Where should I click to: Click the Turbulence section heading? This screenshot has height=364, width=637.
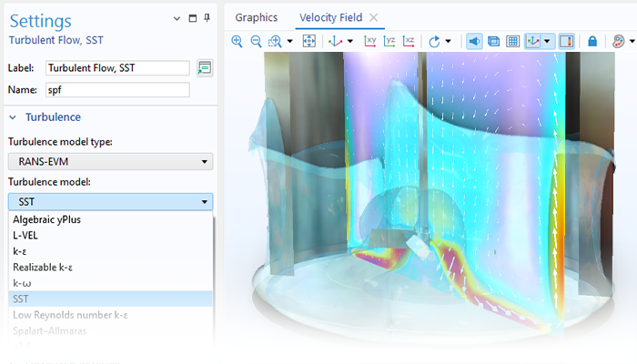tap(53, 117)
